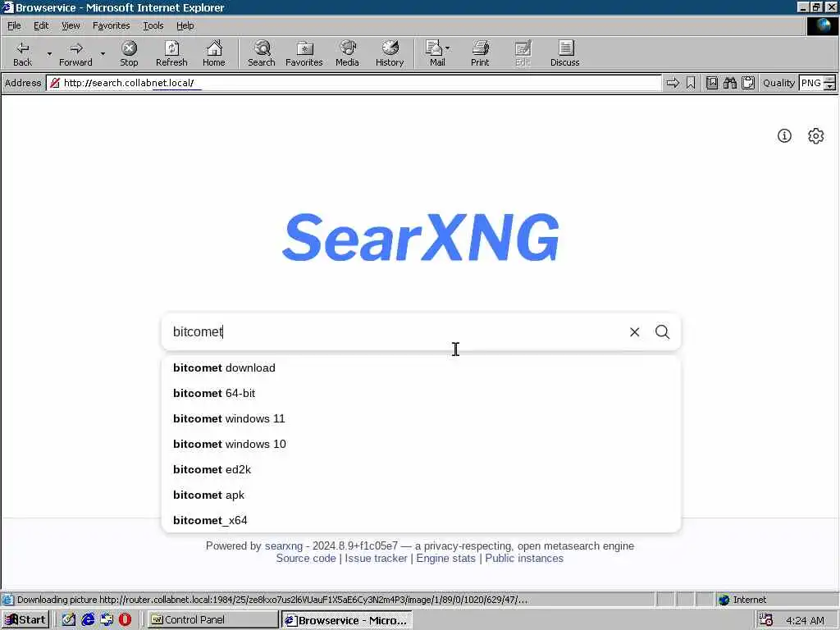840x630 pixels.
Task: Open SearXNG about info icon
Action: (x=784, y=135)
